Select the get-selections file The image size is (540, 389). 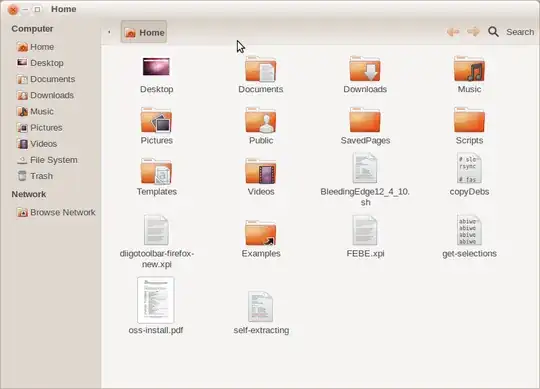(x=469, y=230)
